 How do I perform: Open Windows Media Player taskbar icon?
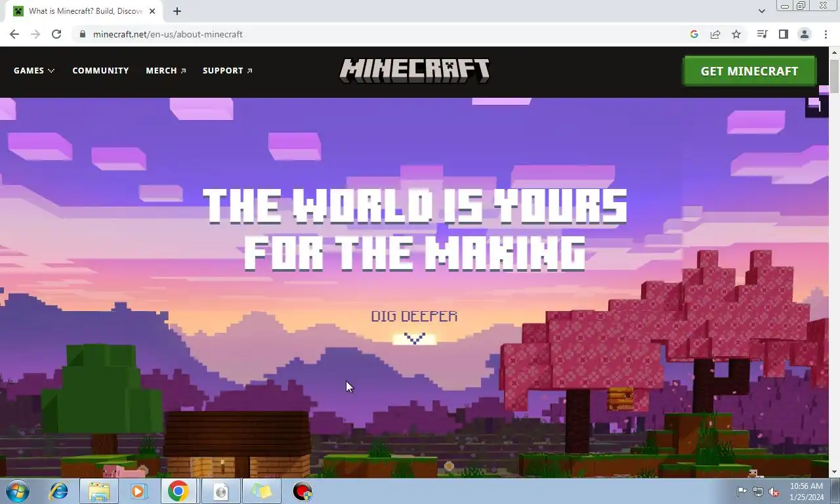click(138, 491)
